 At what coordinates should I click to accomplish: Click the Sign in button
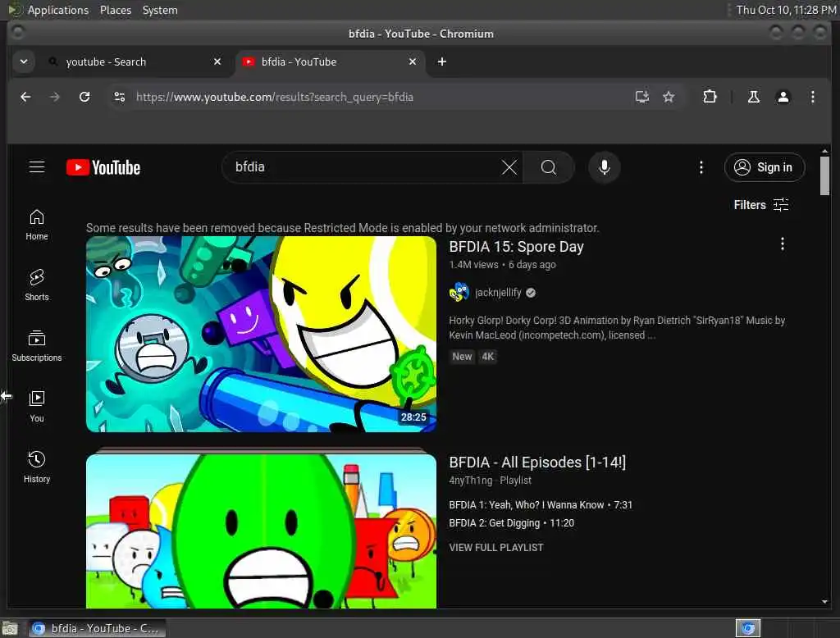[x=765, y=167]
